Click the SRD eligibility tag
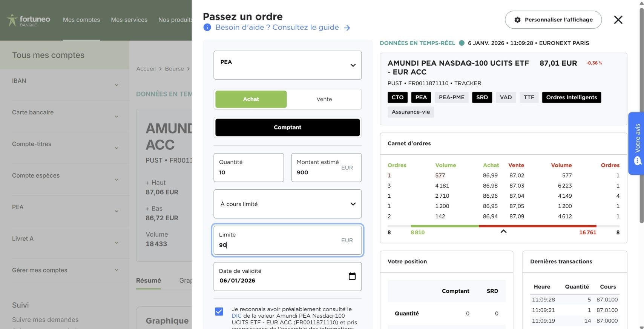Viewport: 644px width, 329px height. click(482, 97)
